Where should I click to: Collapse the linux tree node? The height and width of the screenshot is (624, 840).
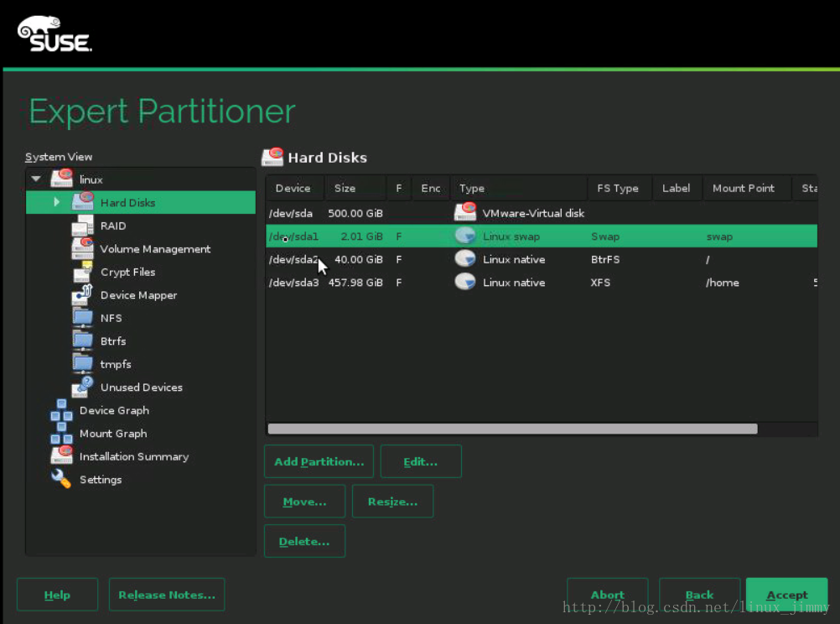(36, 179)
